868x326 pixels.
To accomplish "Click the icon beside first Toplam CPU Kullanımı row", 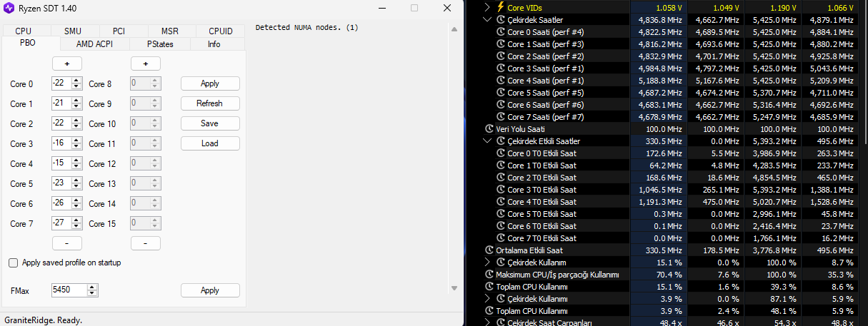I will click(489, 287).
